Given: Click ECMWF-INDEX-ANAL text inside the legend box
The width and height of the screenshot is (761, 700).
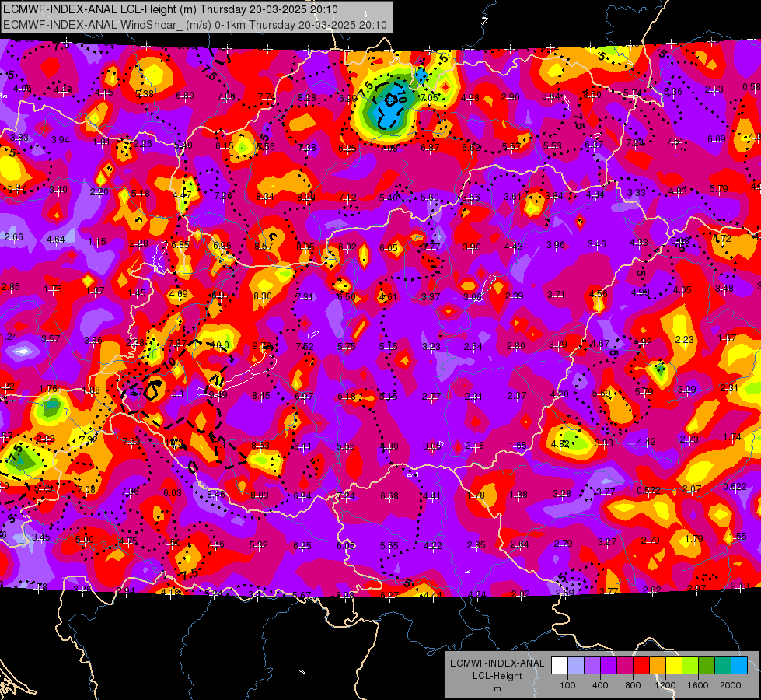Looking at the screenshot, I should pyautogui.click(x=497, y=663).
